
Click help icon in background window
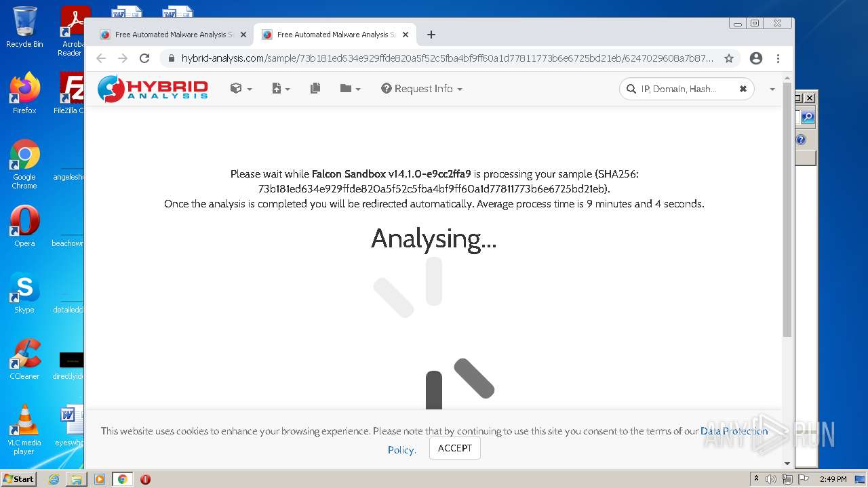pyautogui.click(x=801, y=140)
